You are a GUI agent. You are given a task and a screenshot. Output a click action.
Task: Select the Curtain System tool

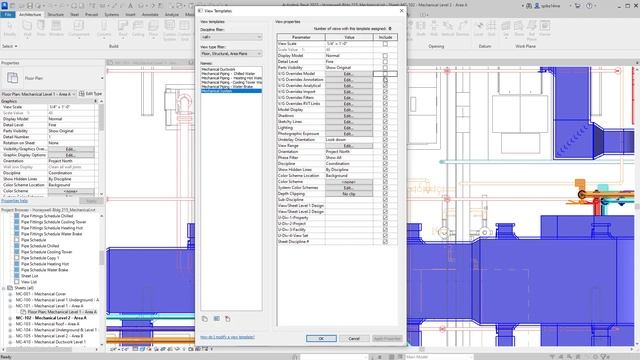click(169, 30)
